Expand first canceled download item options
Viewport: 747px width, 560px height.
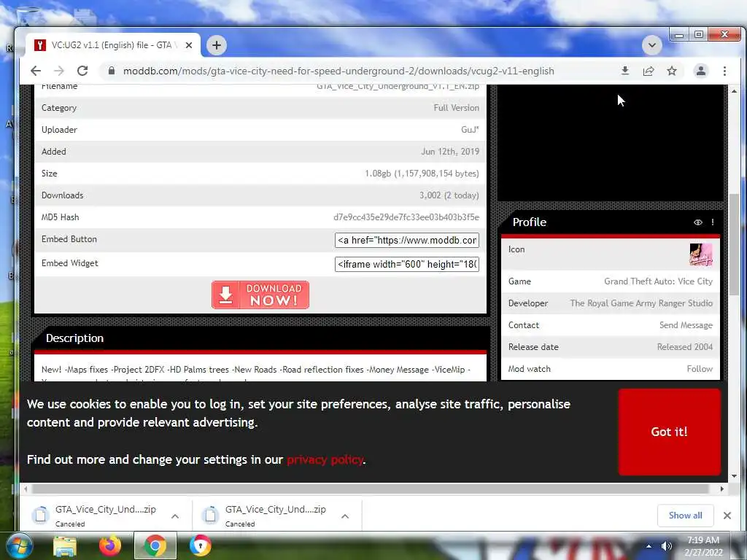[175, 516]
